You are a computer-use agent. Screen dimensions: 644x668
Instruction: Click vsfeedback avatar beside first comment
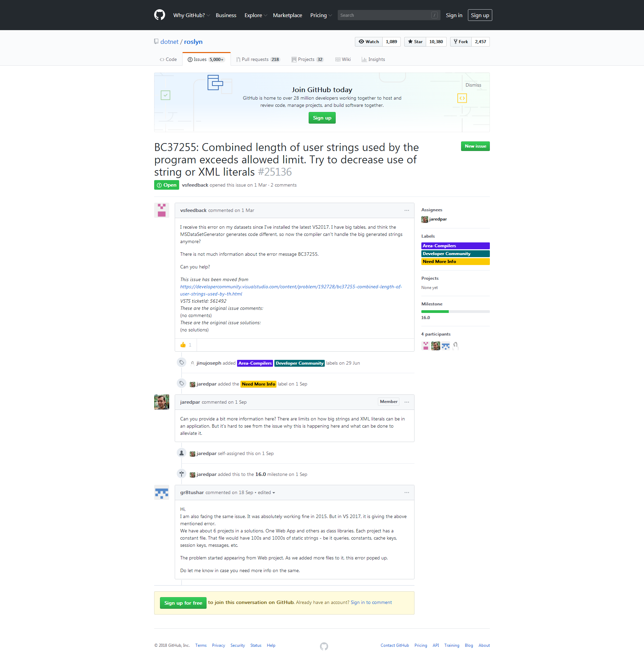[162, 210]
